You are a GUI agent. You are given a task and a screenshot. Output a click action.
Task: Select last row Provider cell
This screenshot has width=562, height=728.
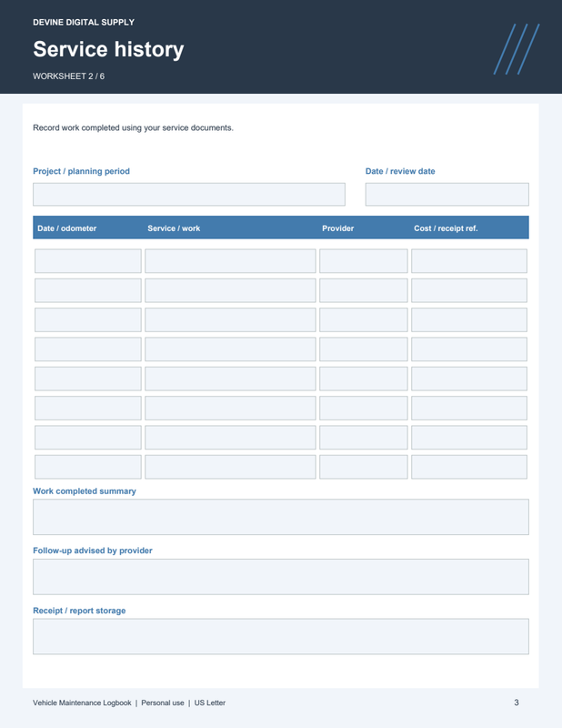(364, 467)
